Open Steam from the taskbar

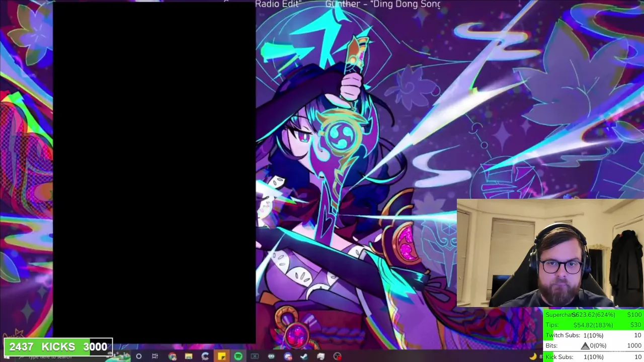(304, 356)
